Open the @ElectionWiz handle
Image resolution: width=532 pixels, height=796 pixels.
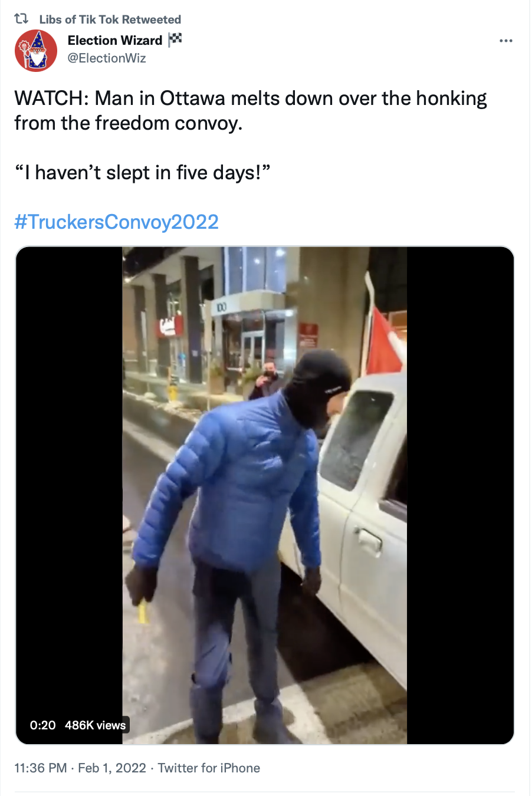[107, 58]
